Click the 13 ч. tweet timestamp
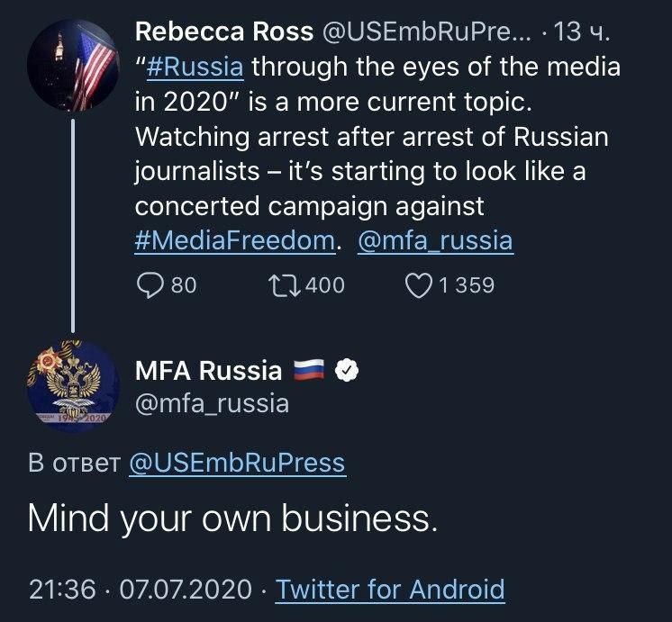Screen dimensions: 672x622 [x=583, y=32]
